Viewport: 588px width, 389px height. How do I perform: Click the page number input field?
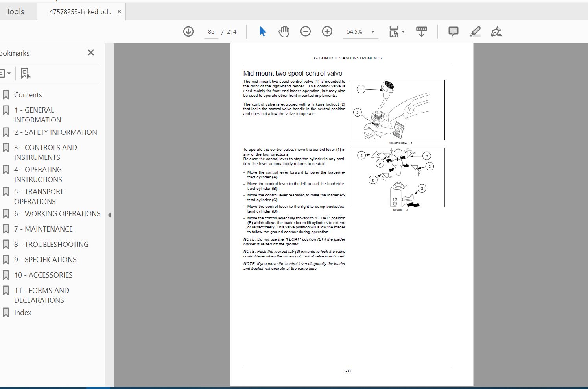(x=211, y=31)
